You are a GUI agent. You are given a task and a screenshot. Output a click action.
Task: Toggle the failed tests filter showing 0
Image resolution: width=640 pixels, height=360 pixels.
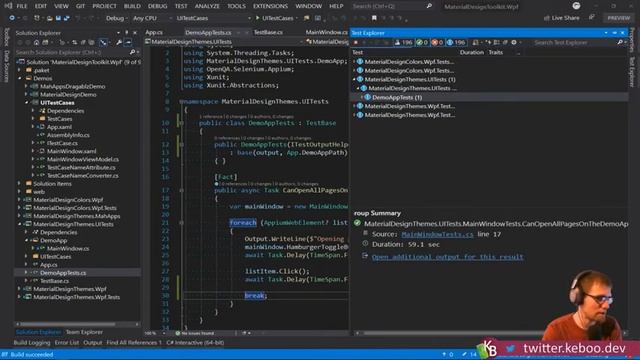tap(437, 42)
